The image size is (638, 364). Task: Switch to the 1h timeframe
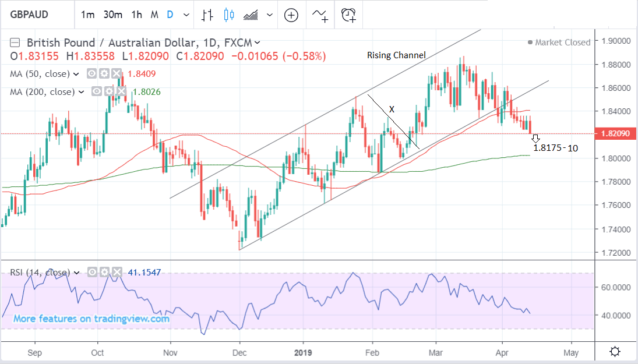(136, 15)
